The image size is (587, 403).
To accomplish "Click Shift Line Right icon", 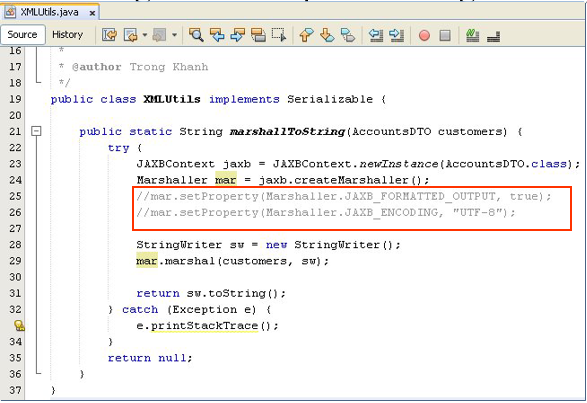I will click(396, 35).
